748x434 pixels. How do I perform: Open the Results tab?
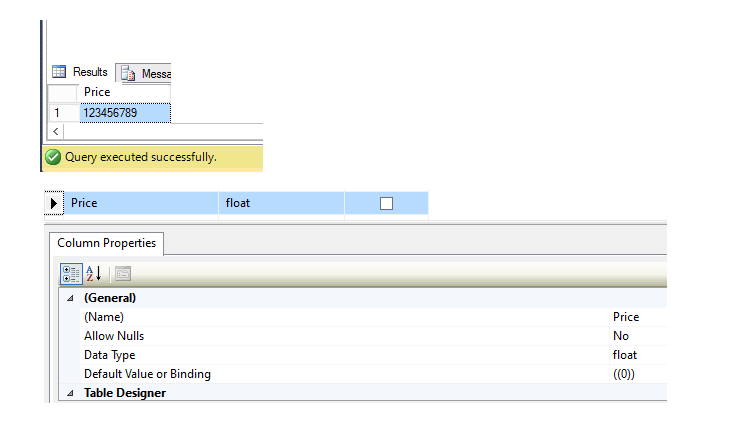(x=80, y=72)
